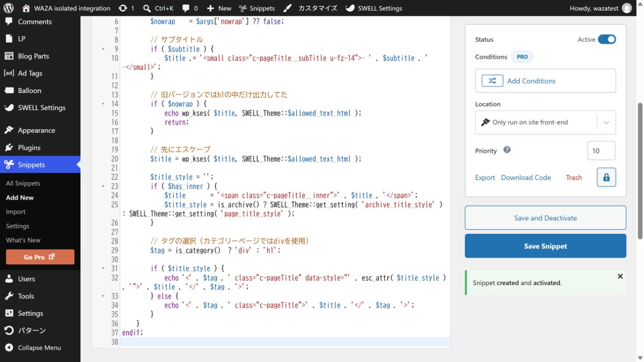Image resolution: width=644 pixels, height=362 pixels.
Task: Open Import submenu item
Action: pyautogui.click(x=16, y=212)
